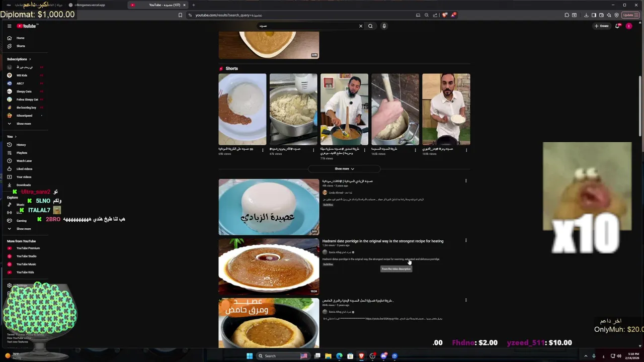This screenshot has height=362, width=644.
Task: Click the Create button
Action: (x=602, y=26)
